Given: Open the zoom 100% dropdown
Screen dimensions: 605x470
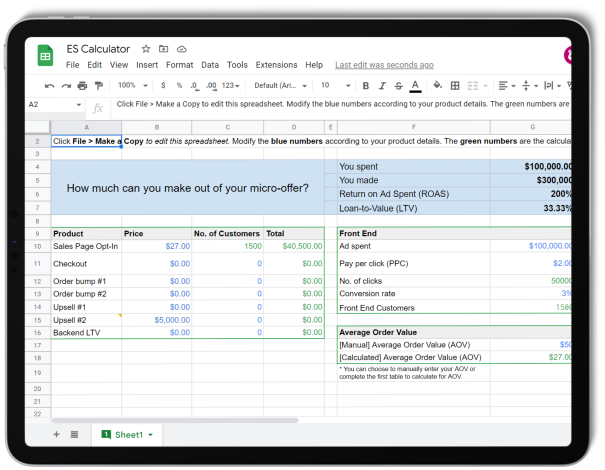Looking at the screenshot, I should (x=132, y=85).
